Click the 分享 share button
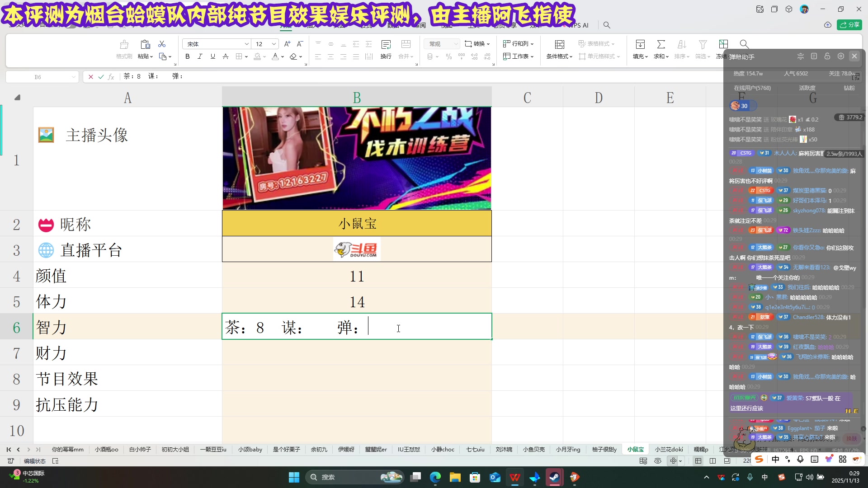 pyautogui.click(x=850, y=25)
